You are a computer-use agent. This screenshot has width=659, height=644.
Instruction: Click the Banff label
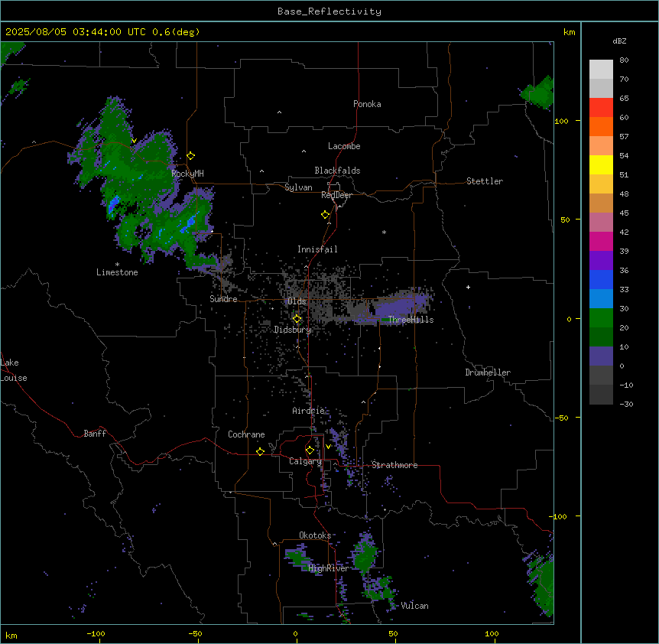pyautogui.click(x=95, y=434)
